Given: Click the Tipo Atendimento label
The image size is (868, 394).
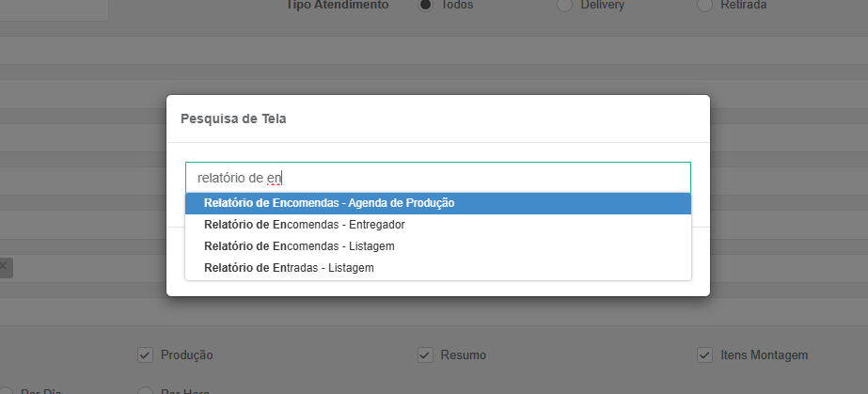Looking at the screenshot, I should [x=338, y=5].
